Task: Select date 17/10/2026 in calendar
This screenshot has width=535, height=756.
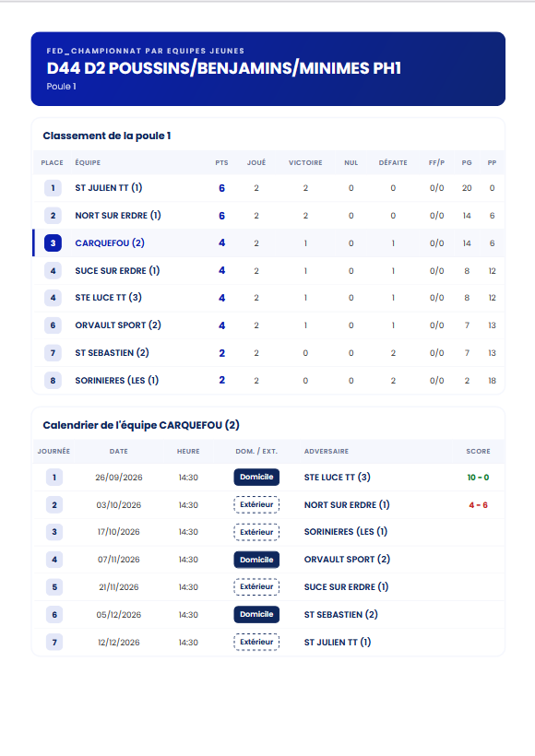Action: click(119, 532)
